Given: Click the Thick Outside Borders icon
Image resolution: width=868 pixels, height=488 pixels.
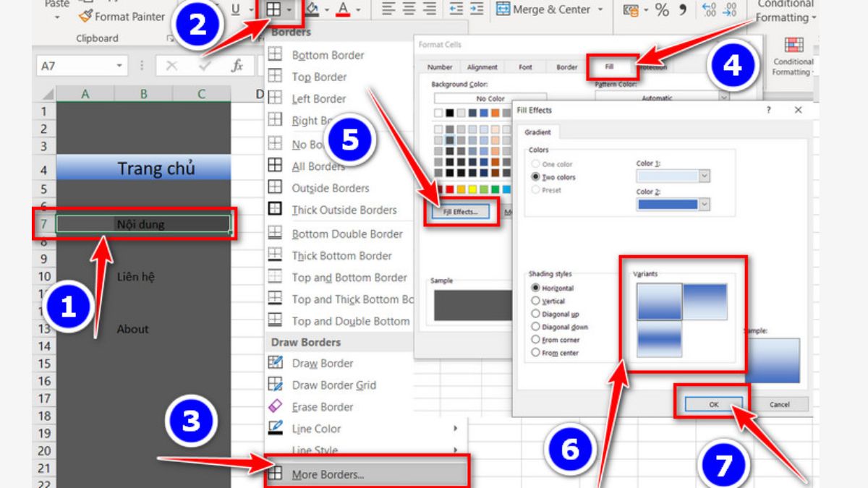Looking at the screenshot, I should [276, 210].
